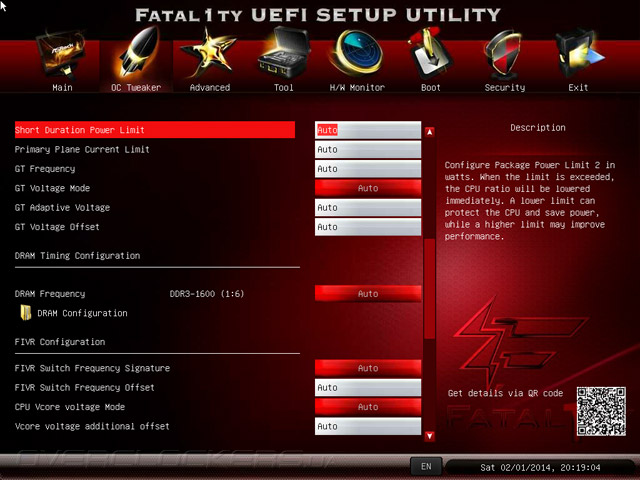Select GT Adaptive Voltage label
Screen dimensions: 640x480
coord(62,207)
